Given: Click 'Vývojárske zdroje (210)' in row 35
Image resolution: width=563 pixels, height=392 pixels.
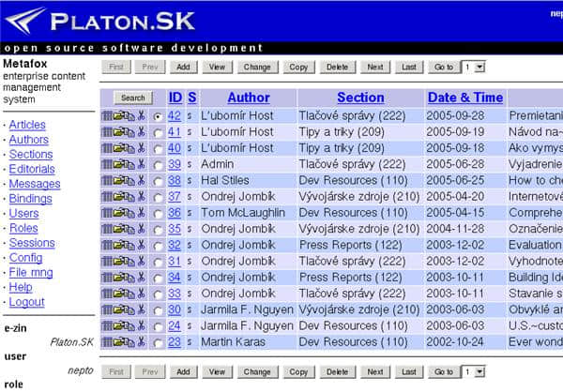Looking at the screenshot, I should pos(359,229).
